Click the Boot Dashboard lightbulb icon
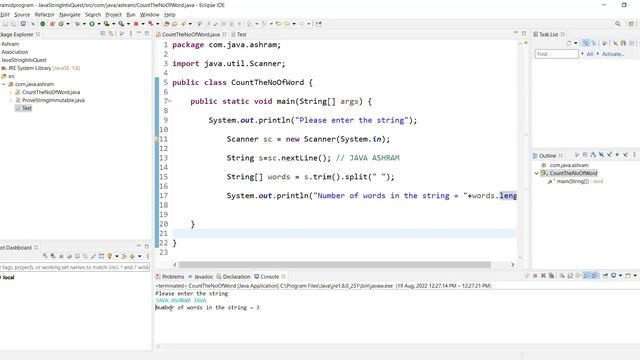 [x=109, y=256]
